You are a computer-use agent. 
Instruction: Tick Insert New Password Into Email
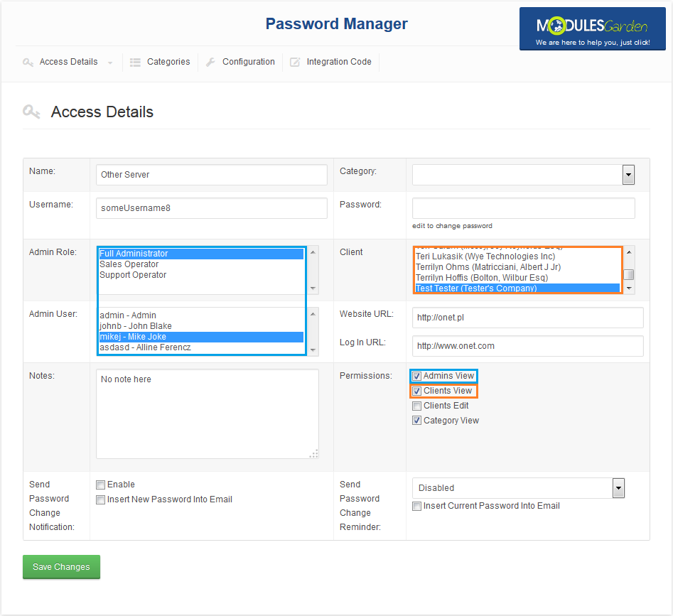tap(100, 499)
